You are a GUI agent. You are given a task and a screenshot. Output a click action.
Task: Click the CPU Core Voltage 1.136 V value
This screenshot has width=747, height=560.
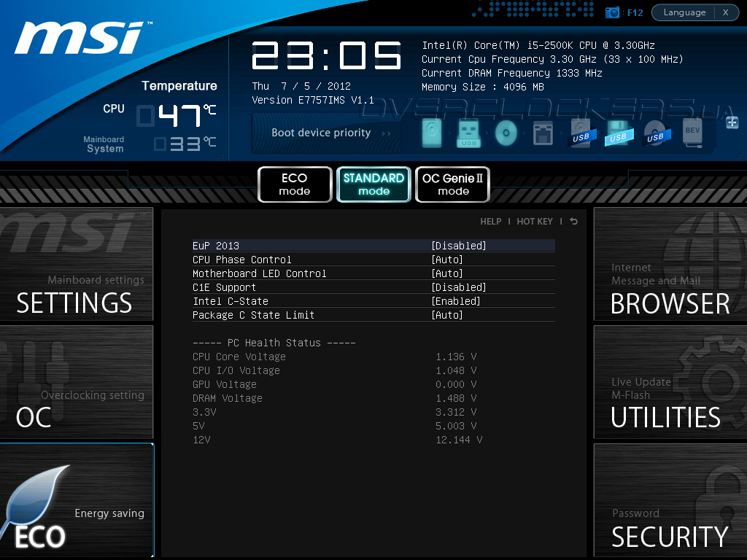[456, 357]
